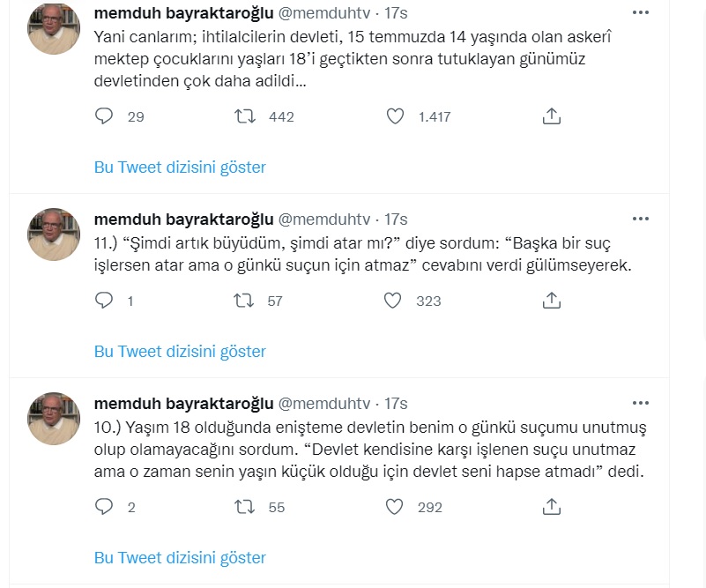The height and width of the screenshot is (588, 706).
Task: Share tweet number 11
Action: pos(552,301)
